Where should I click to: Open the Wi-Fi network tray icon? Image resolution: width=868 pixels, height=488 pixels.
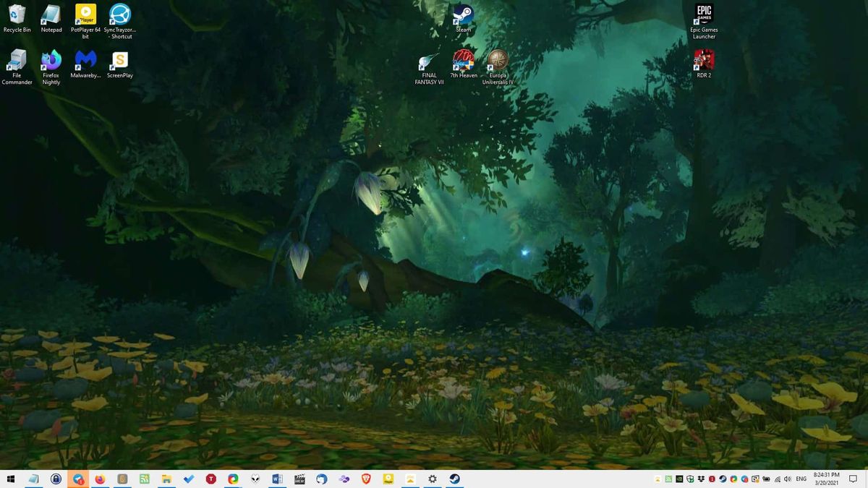click(777, 479)
